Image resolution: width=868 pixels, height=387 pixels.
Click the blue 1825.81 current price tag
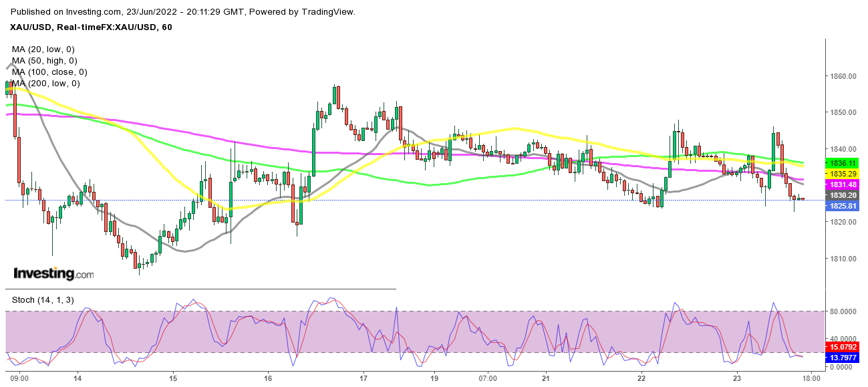point(843,206)
